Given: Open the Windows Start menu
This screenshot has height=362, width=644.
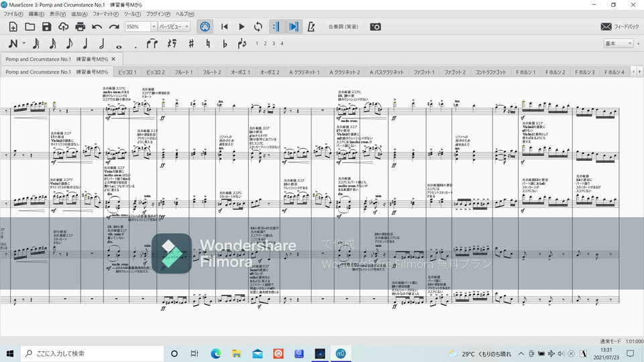Looking at the screenshot, I should (10, 353).
